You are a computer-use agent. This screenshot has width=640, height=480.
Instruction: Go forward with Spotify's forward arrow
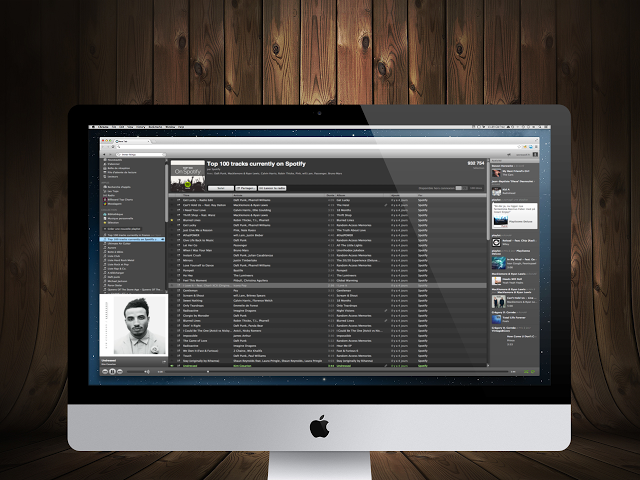pos(111,155)
